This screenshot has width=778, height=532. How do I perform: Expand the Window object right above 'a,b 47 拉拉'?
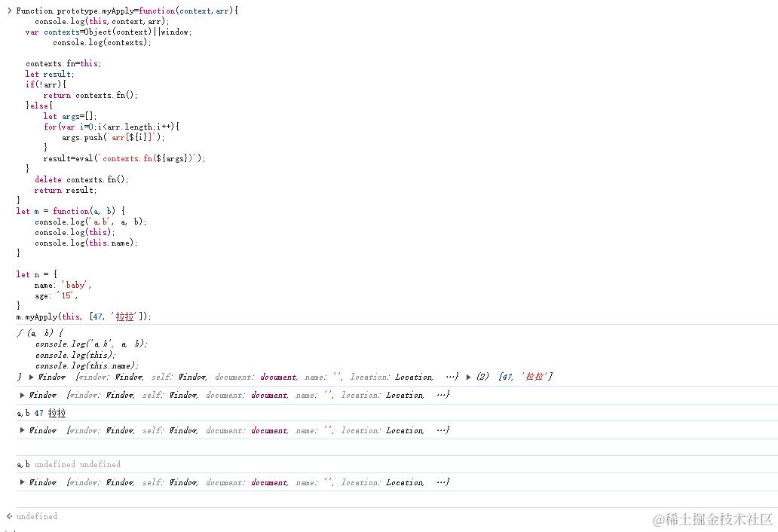[23, 395]
